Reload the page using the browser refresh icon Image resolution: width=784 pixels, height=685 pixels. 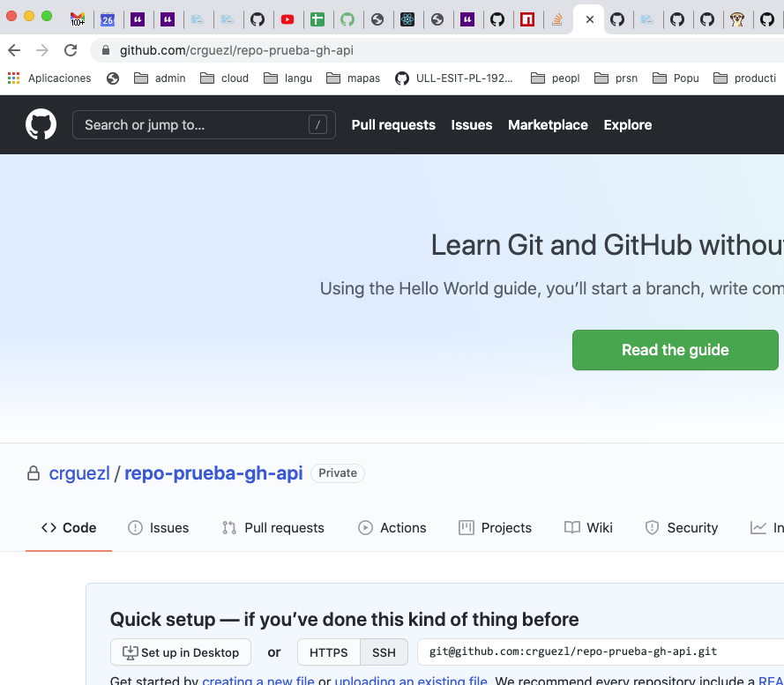click(x=71, y=50)
